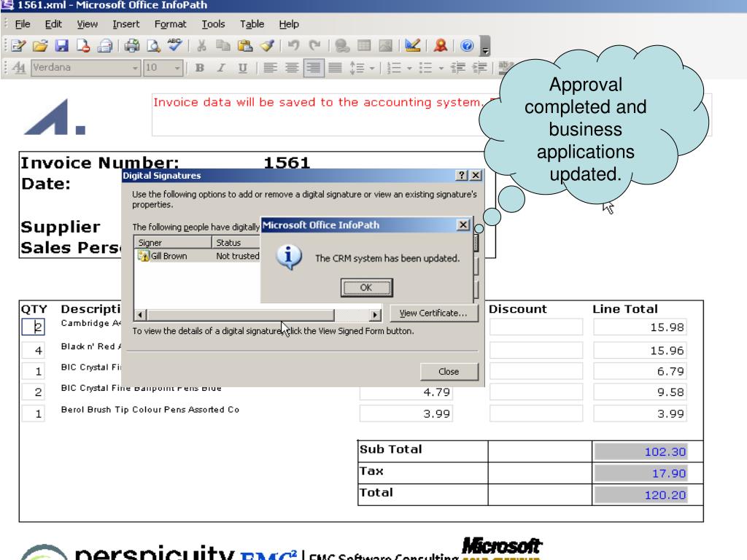Click Close in Digital Signatures dialog
Screen dimensions: 747x560
(x=449, y=371)
